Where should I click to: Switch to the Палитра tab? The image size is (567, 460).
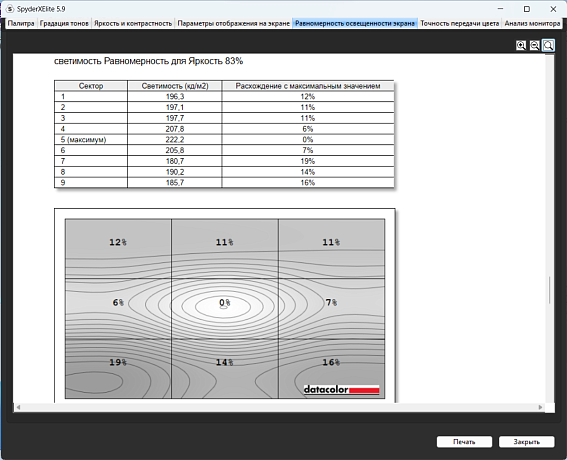pyautogui.click(x=21, y=24)
